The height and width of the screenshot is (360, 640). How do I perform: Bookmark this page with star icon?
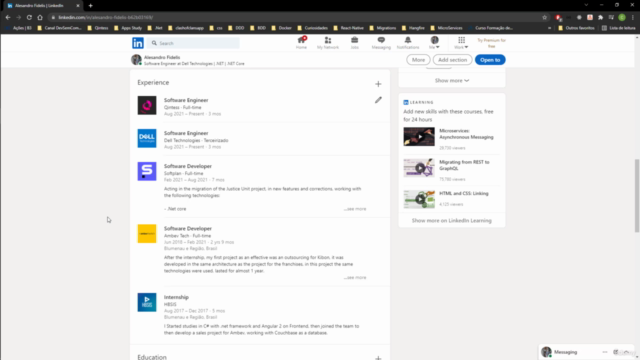coord(544,18)
